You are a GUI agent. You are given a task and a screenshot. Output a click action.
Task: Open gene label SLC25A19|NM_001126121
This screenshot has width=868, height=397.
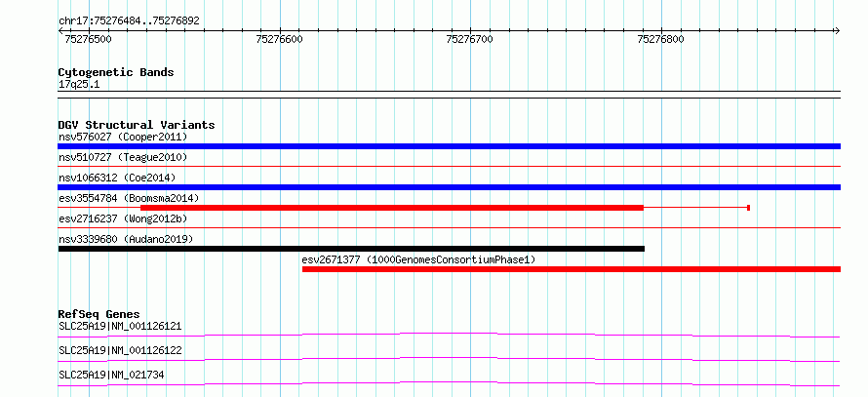(x=120, y=326)
